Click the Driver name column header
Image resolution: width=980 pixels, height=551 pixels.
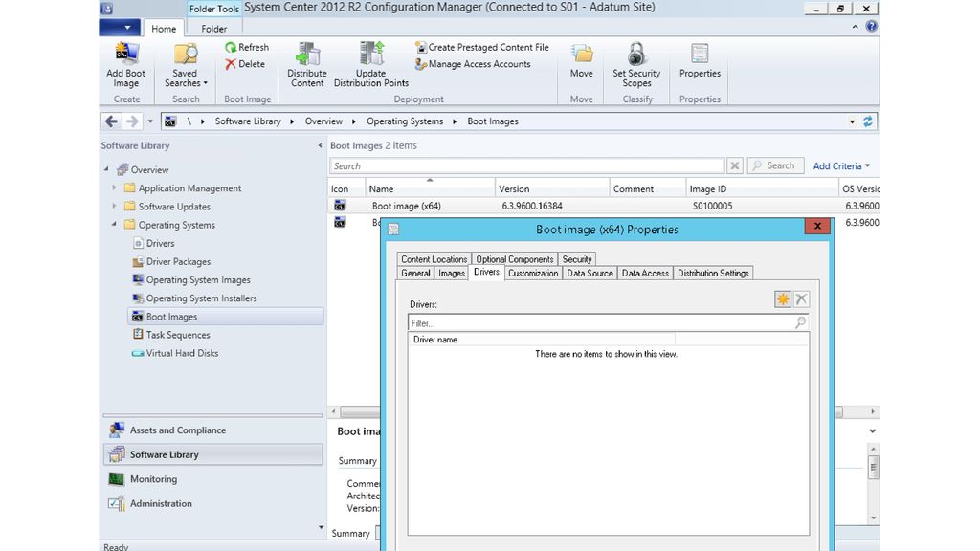[542, 340]
